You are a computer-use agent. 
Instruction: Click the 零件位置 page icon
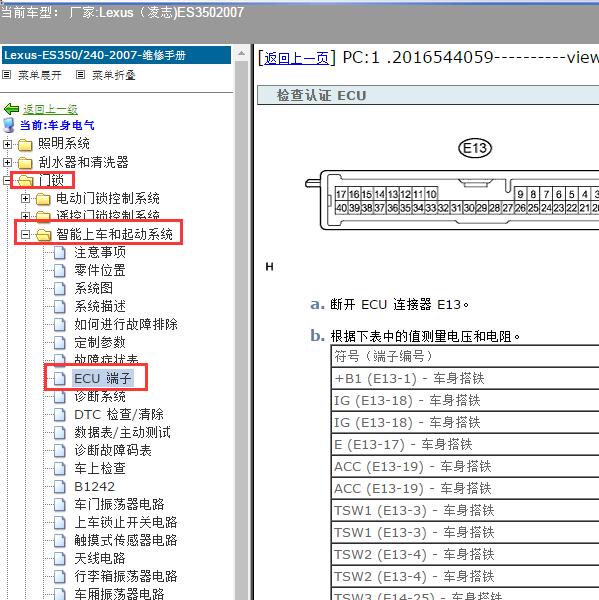pyautogui.click(x=59, y=271)
